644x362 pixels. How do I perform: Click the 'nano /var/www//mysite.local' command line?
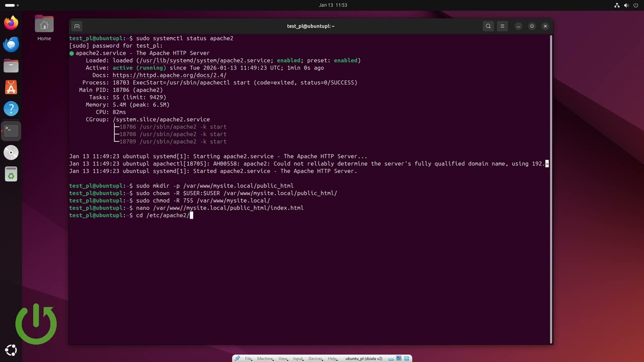coord(220,208)
